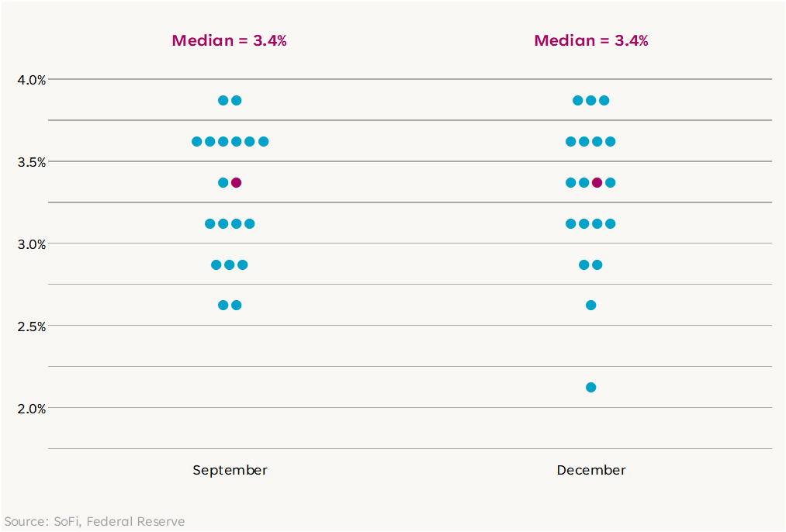This screenshot has width=786, height=532.
Task: Select the 2.0% y-axis label
Action: [x=32, y=408]
